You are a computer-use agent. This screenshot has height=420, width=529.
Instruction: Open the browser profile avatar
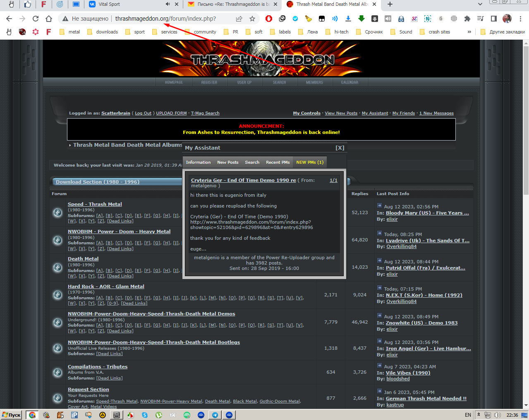pos(507,19)
